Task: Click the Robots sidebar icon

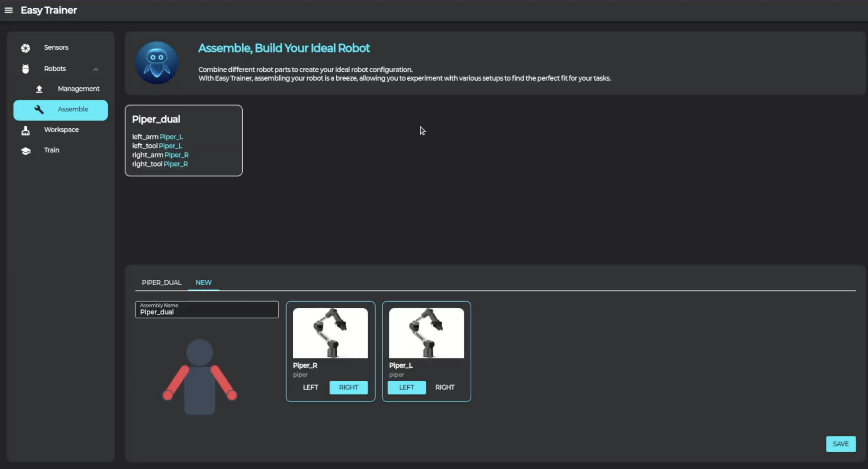Action: coord(26,69)
